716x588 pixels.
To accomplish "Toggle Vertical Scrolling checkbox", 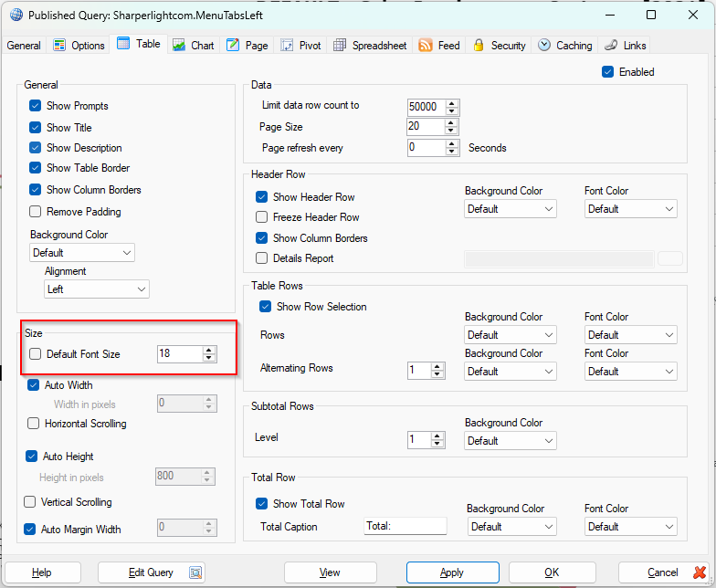I will [x=29, y=502].
